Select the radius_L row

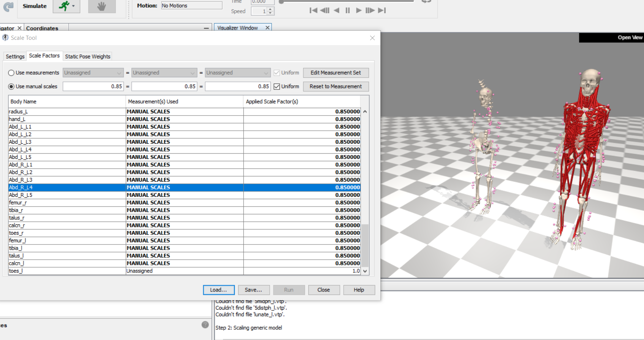click(184, 111)
